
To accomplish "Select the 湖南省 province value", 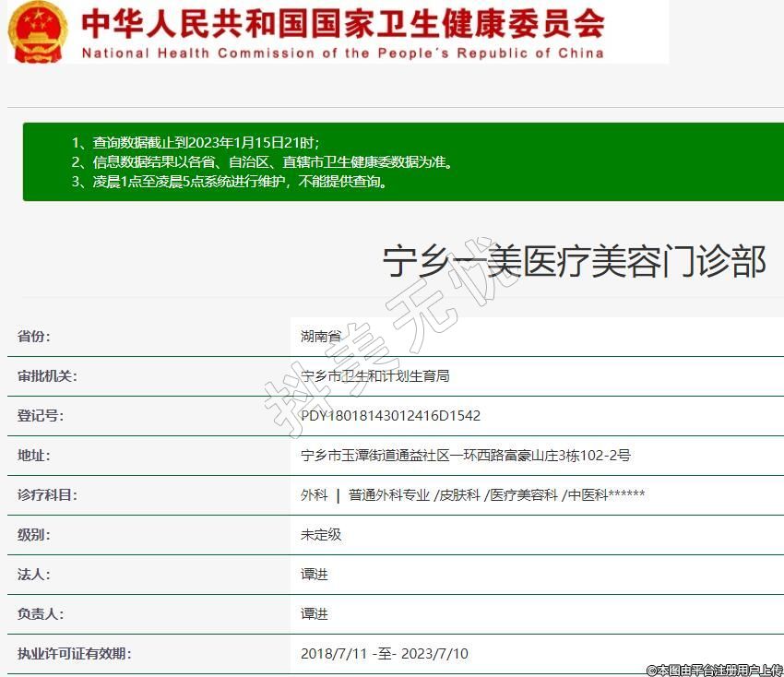I will coord(321,337).
